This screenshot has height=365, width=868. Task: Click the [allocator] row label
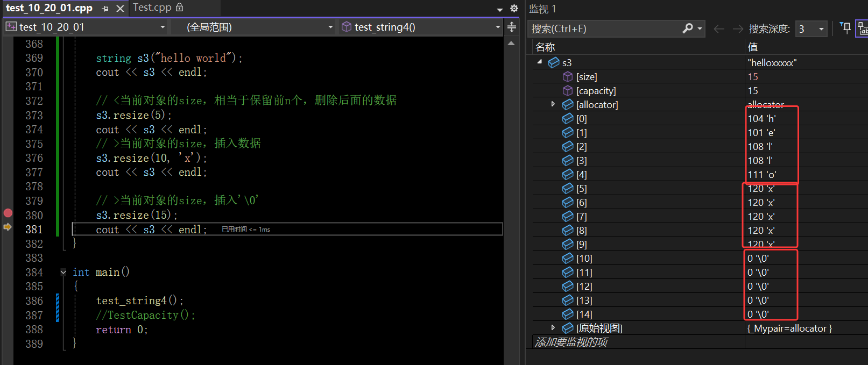597,105
